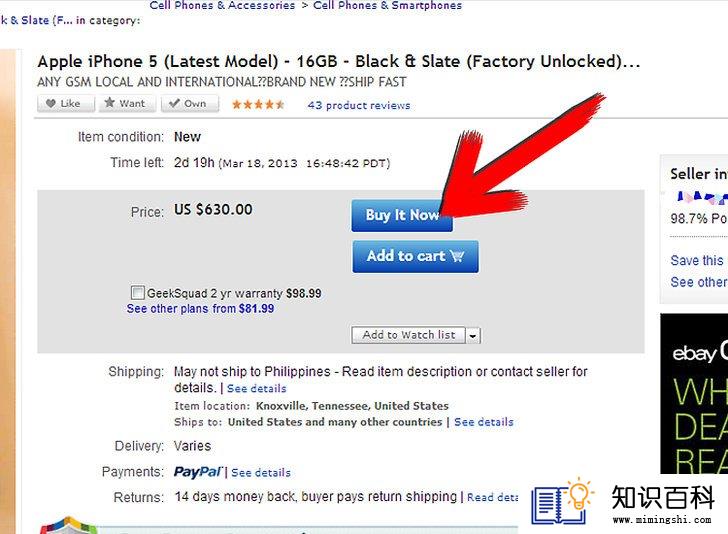Click the book and lightbulb logo
The height and width of the screenshot is (534, 728).
tap(563, 502)
